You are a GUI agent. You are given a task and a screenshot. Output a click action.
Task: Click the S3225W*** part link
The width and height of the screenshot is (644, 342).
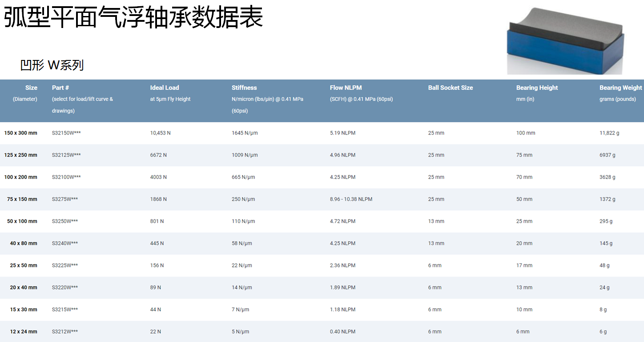(x=65, y=266)
